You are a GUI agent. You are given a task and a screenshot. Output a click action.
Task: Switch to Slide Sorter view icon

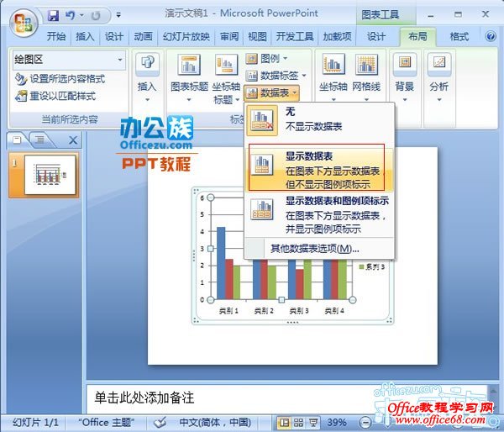point(298,422)
